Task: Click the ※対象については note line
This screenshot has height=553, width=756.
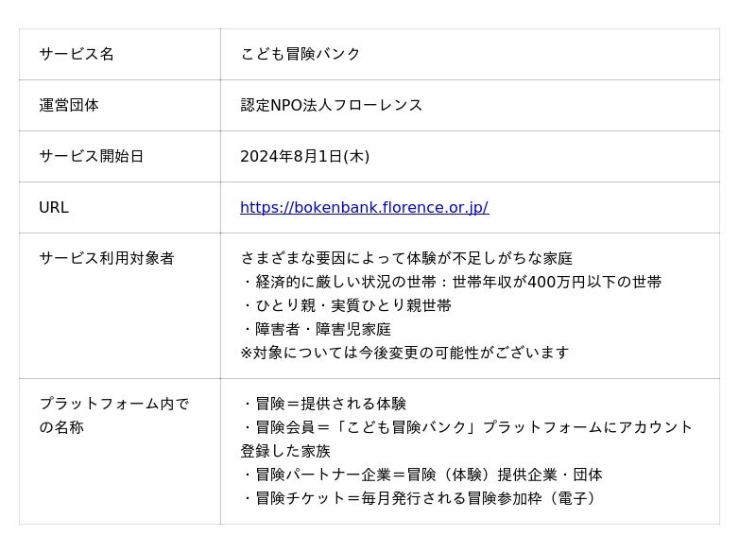Action: coord(404,353)
